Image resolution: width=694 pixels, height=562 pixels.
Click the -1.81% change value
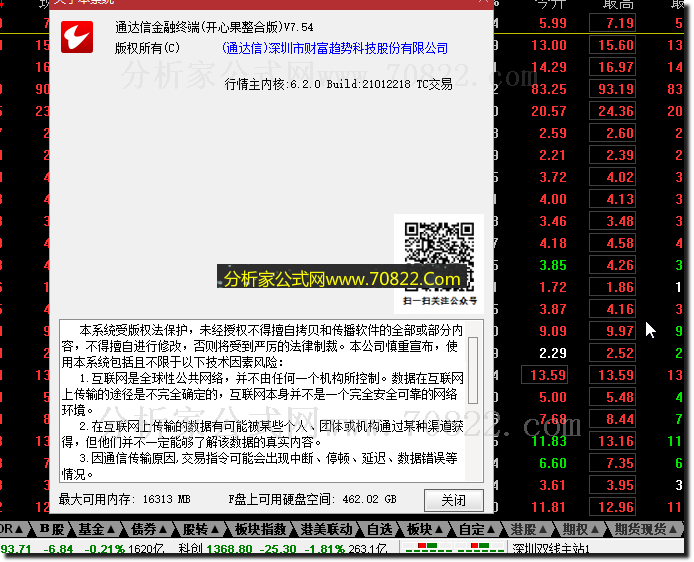[325, 549]
